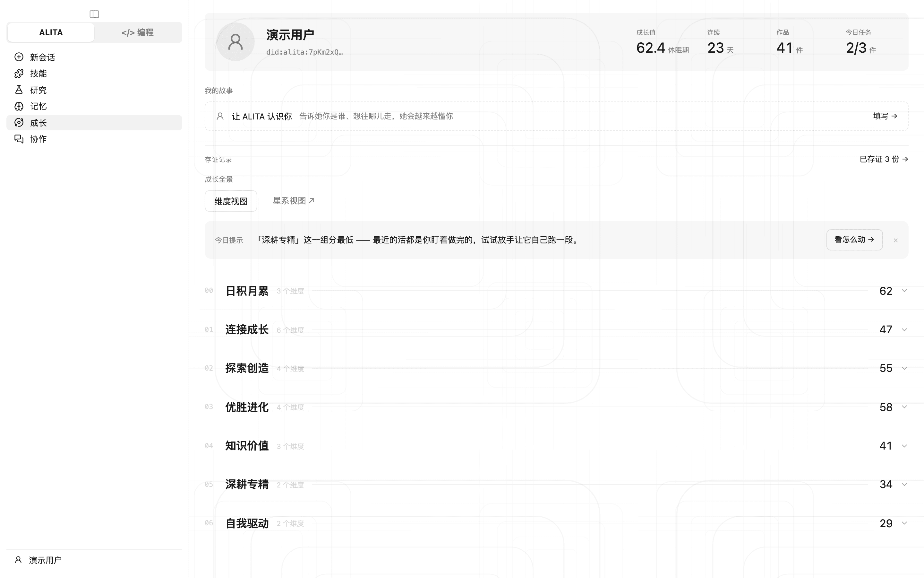Click the 看怎么动 button
This screenshot has width=924, height=578.
point(854,240)
